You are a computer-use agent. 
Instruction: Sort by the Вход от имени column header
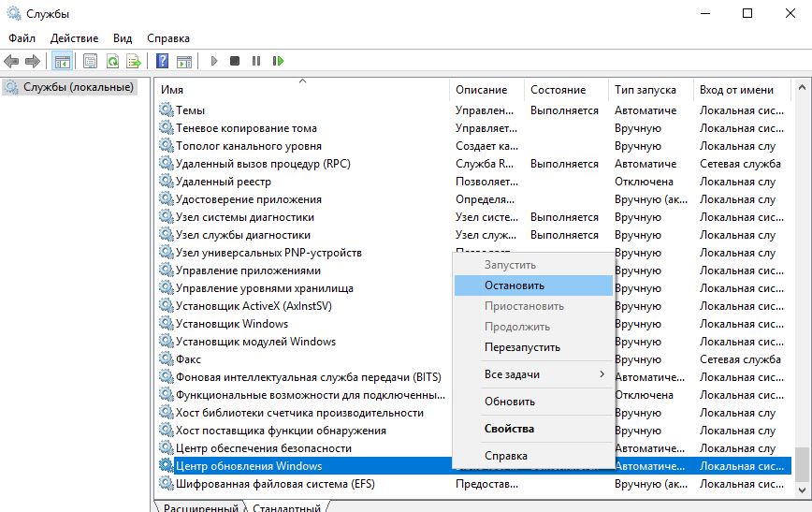[x=742, y=90]
